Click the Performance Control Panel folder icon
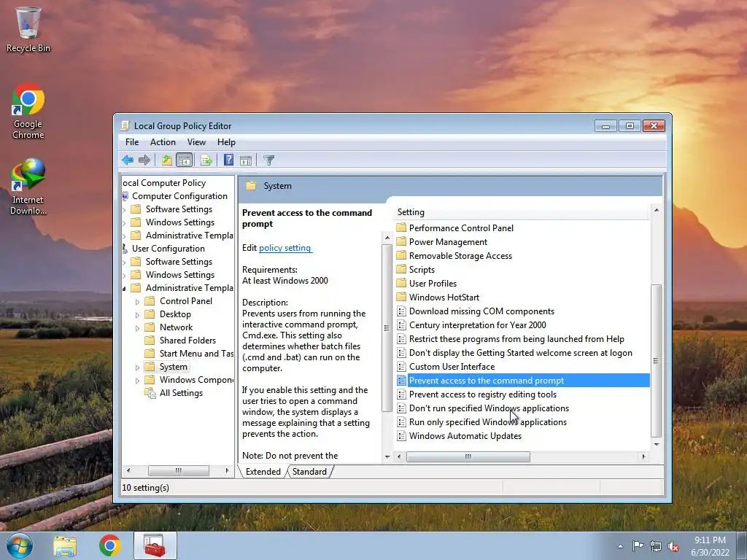This screenshot has height=560, width=747. pyautogui.click(x=401, y=227)
